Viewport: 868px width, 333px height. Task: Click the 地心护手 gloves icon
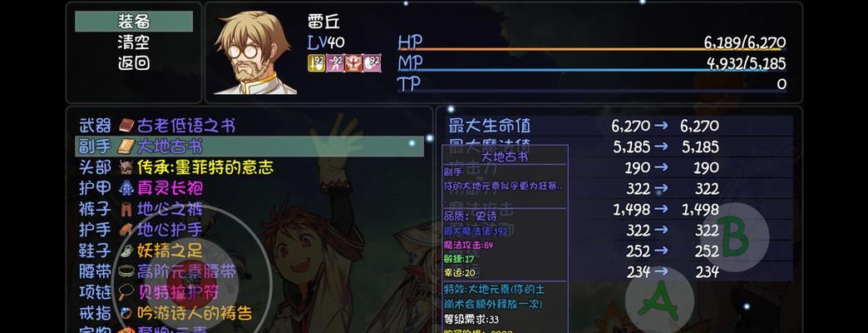pyautogui.click(x=126, y=230)
